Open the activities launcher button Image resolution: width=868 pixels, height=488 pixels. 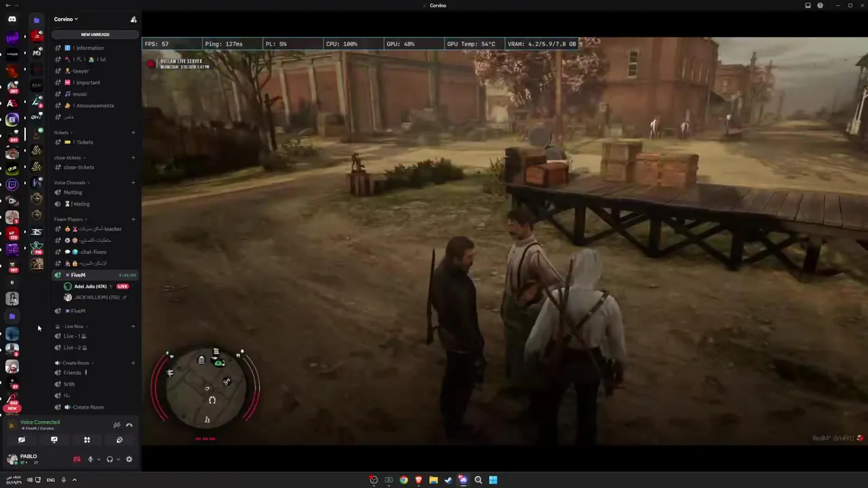87,440
